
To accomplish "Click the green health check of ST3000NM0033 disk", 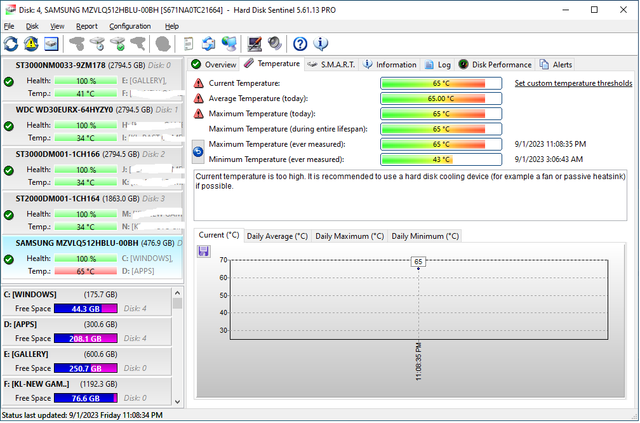I will 9,82.
